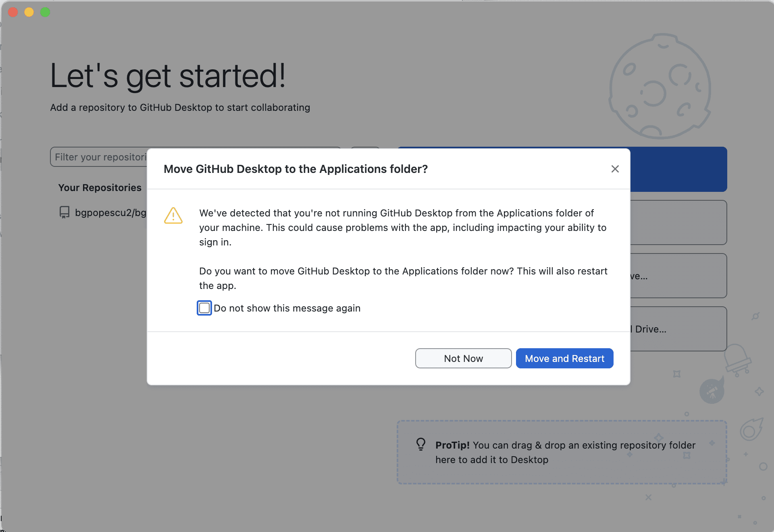The height and width of the screenshot is (532, 774).
Task: Click the solid blue button behind the dialog
Action: pos(678,169)
